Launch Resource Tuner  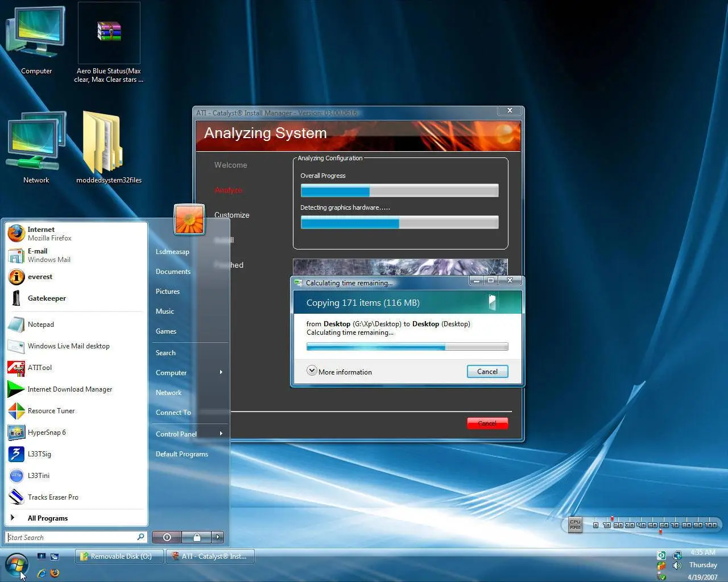(x=76, y=411)
